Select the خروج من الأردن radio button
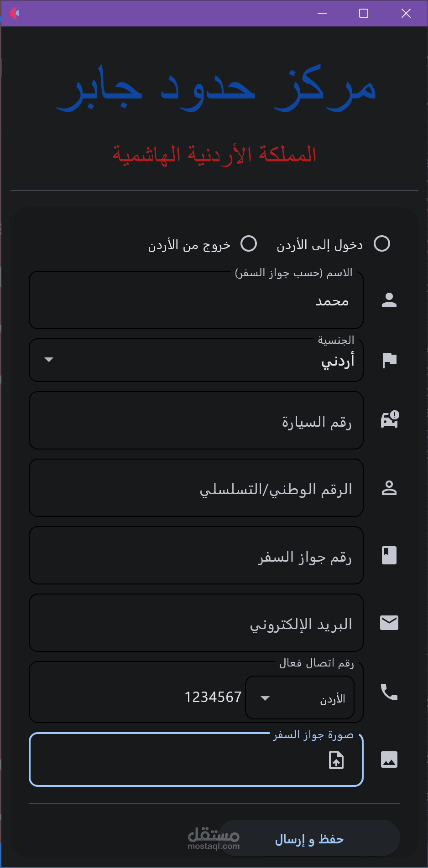 click(249, 244)
